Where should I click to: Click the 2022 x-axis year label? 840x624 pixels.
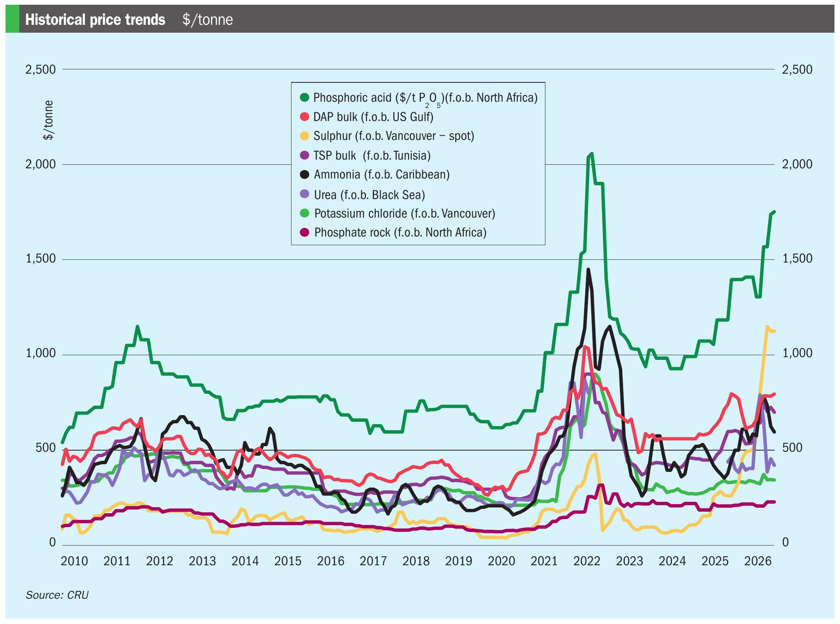coord(586,561)
